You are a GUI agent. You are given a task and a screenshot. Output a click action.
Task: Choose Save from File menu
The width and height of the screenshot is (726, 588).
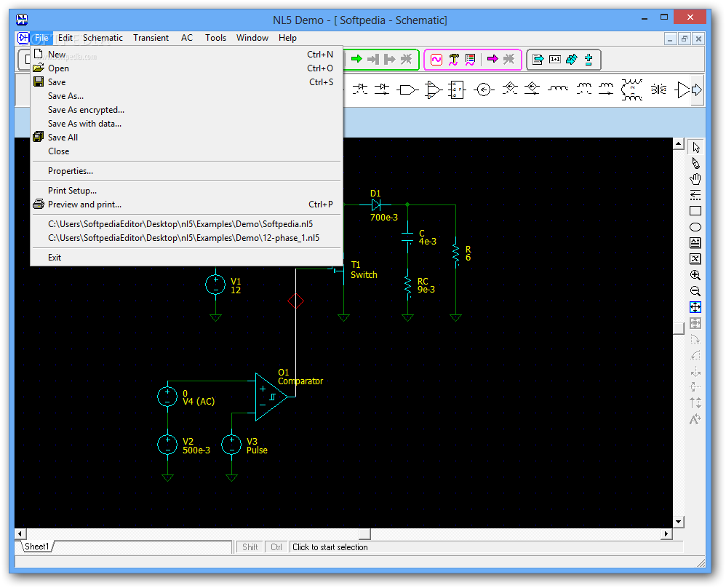pos(187,82)
